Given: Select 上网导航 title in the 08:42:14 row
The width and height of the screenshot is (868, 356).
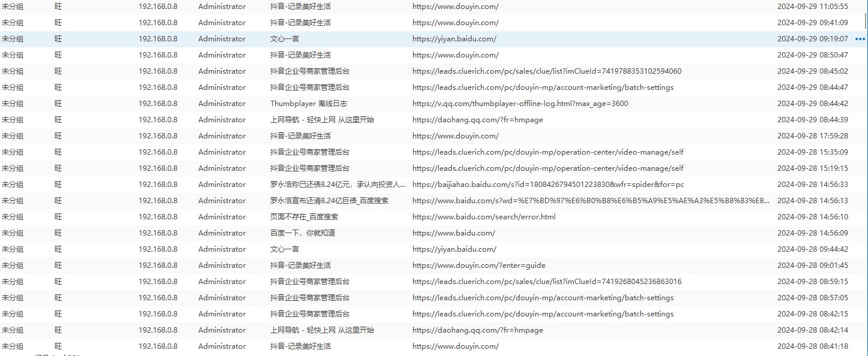Looking at the screenshot, I should point(322,330).
